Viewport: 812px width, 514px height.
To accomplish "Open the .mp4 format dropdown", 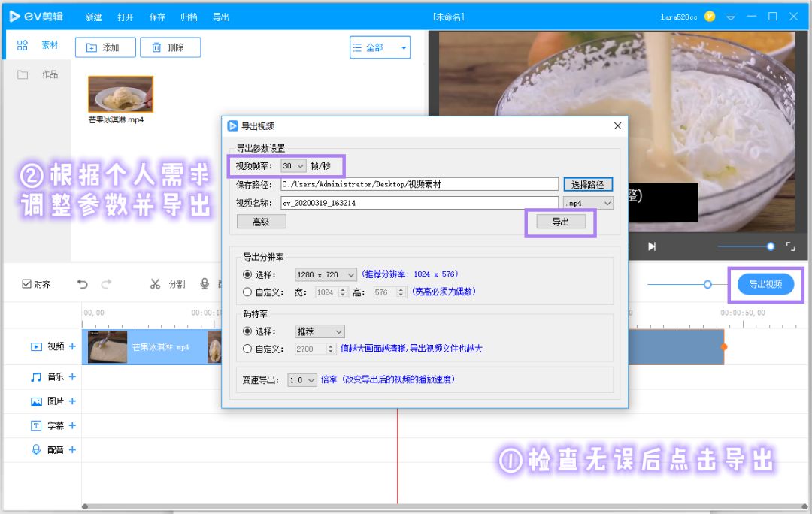I will coord(588,203).
